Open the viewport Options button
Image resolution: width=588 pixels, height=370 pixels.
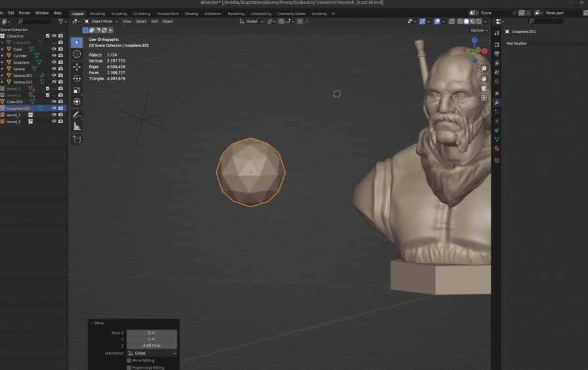(x=478, y=30)
